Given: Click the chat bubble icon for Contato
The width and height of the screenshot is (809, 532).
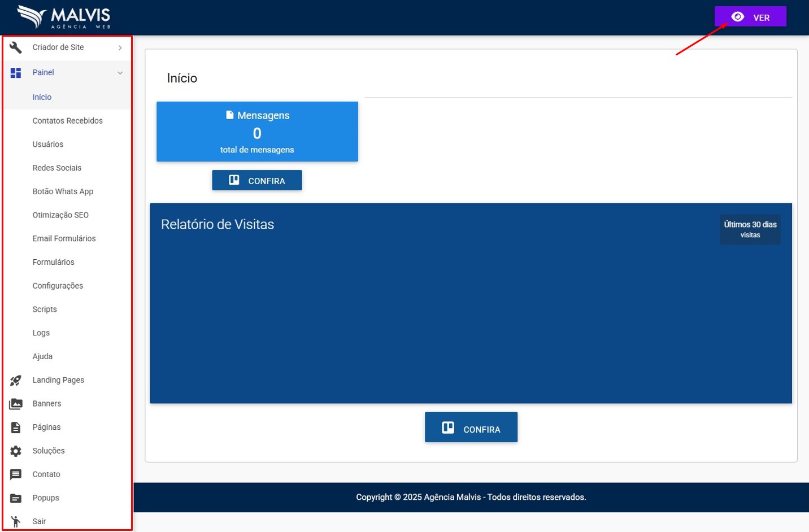Looking at the screenshot, I should click(16, 475).
